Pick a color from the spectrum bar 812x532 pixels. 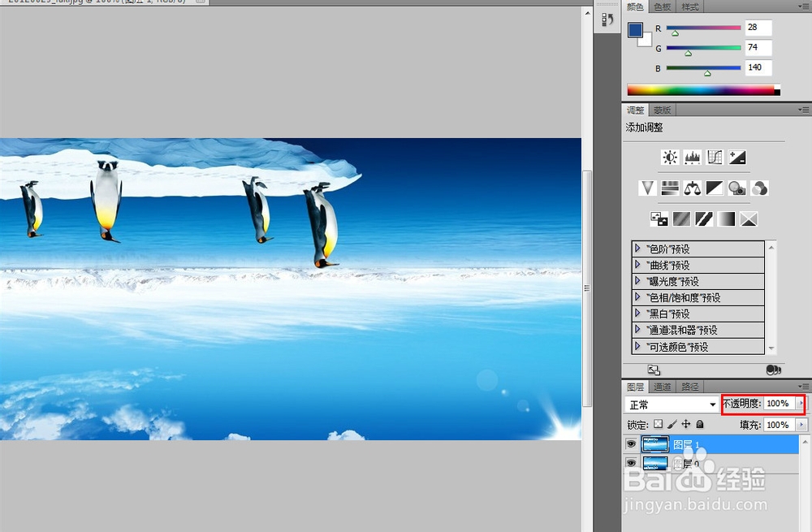(x=703, y=90)
